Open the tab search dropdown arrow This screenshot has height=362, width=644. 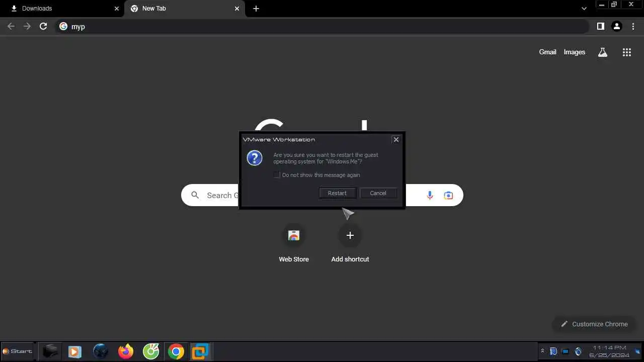[x=584, y=9]
